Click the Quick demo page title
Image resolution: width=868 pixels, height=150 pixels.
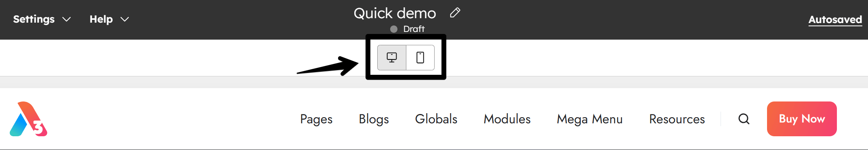(x=395, y=13)
